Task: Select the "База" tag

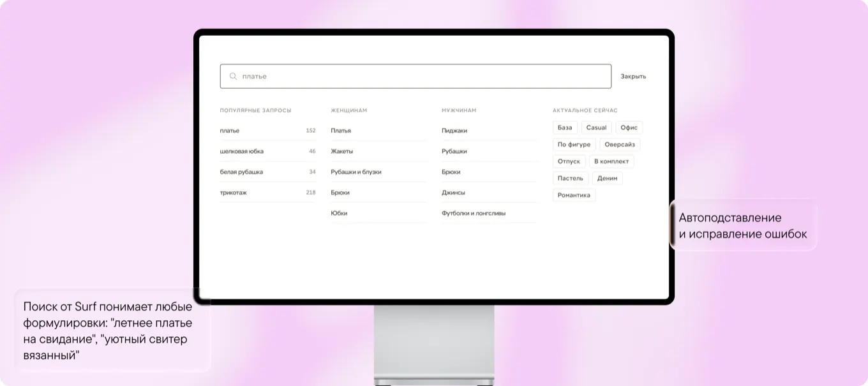Action: pyautogui.click(x=565, y=128)
